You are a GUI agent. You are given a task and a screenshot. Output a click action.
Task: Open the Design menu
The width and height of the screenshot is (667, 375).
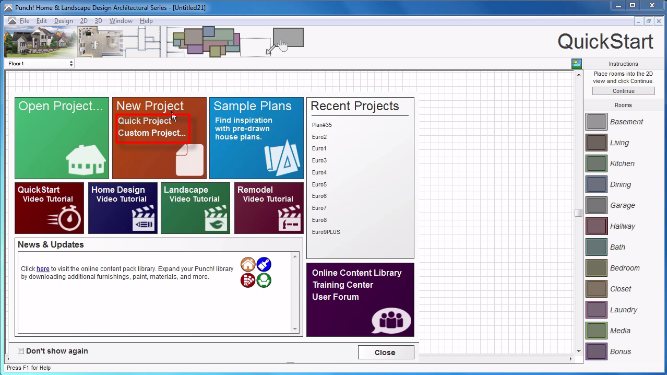click(x=63, y=20)
